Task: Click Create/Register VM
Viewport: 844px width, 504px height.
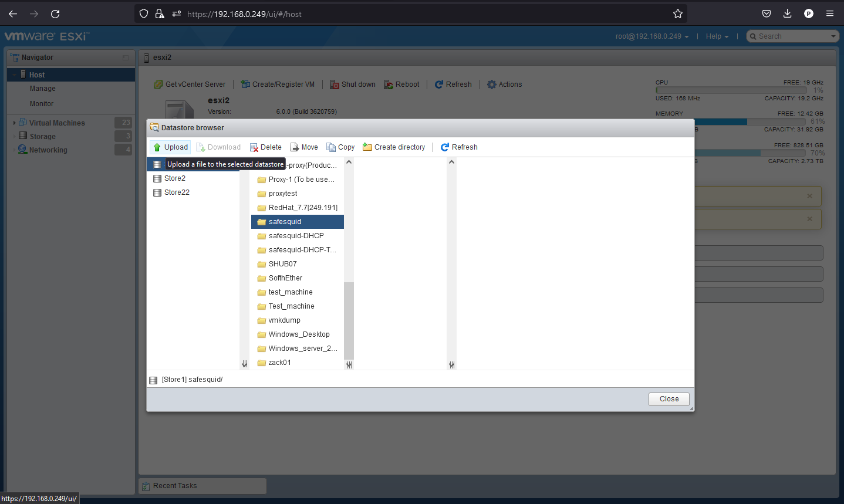Action: (278, 84)
